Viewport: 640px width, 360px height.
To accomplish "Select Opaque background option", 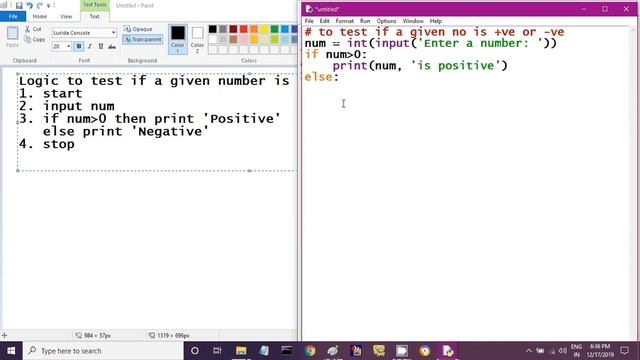I will 138,29.
